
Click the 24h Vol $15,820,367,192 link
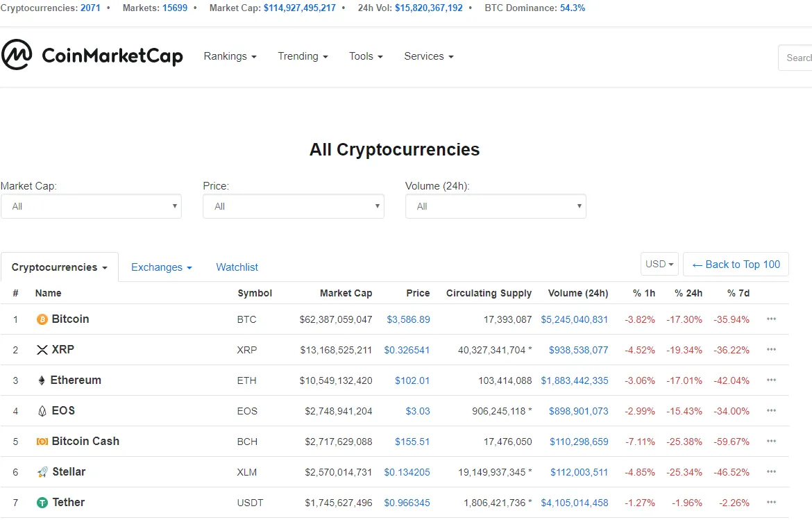pos(429,8)
